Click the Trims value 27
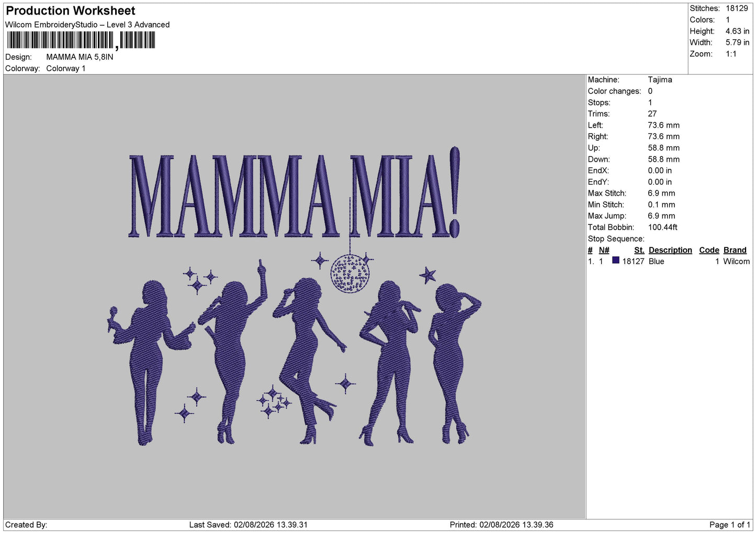 652,113
